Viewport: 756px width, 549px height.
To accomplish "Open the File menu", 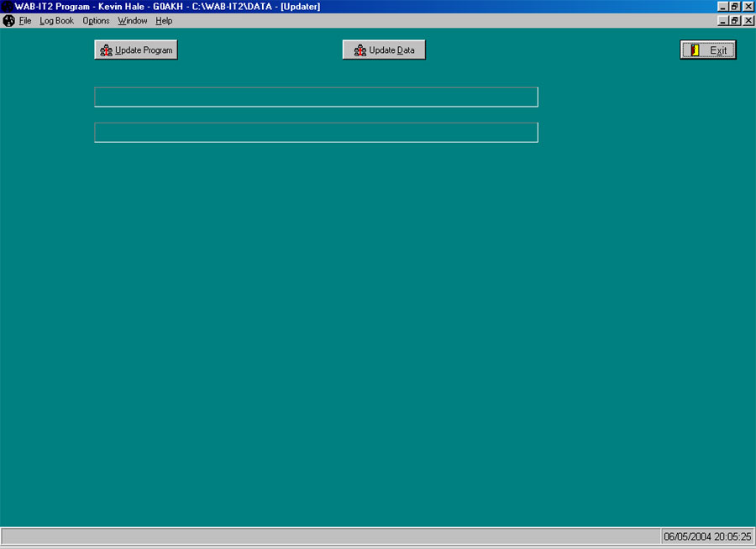I will (24, 21).
